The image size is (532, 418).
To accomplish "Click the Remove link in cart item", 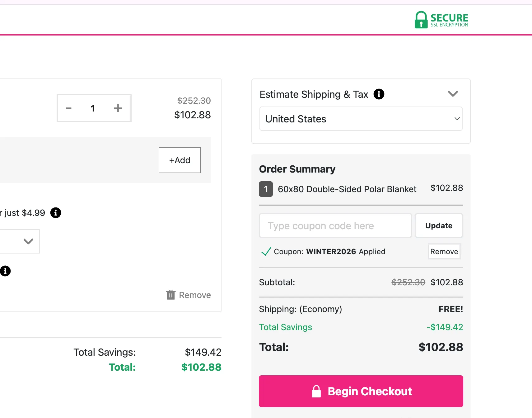I will [x=195, y=295].
